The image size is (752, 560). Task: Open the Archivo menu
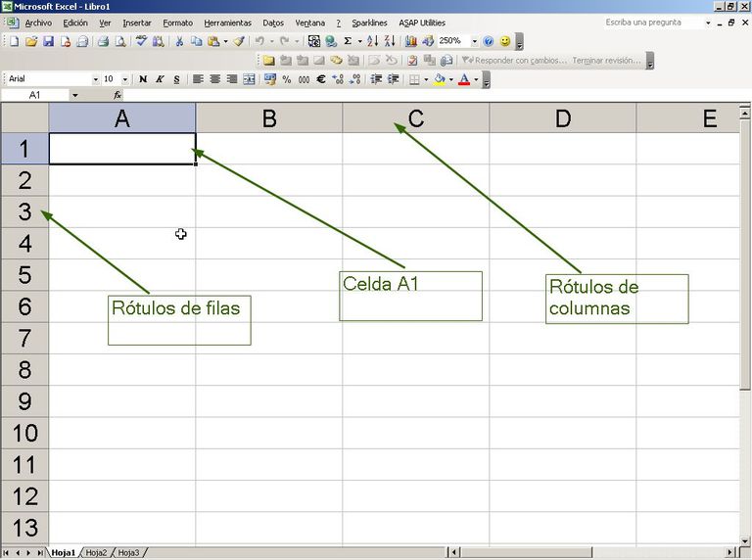point(38,23)
